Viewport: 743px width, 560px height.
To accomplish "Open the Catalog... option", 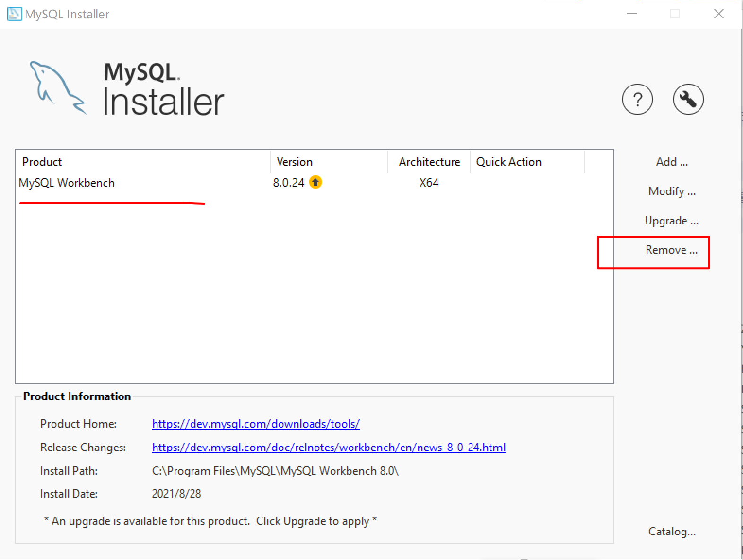I will point(672,532).
